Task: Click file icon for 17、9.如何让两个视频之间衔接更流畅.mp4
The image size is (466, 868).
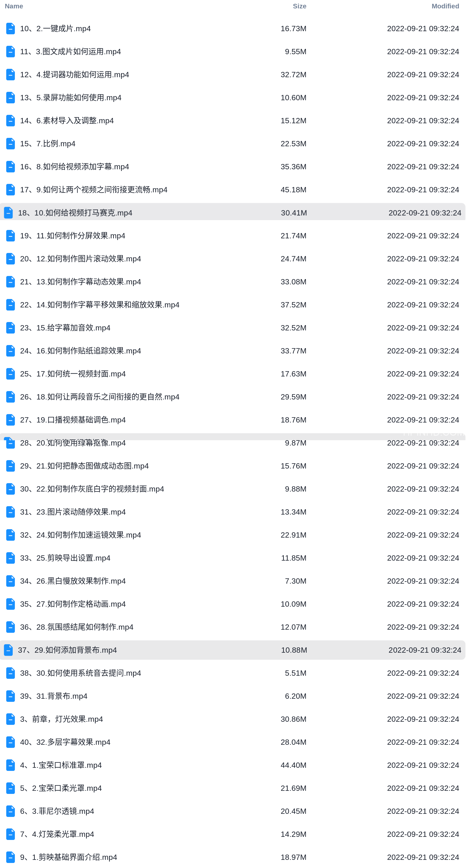Action: pyautogui.click(x=11, y=190)
